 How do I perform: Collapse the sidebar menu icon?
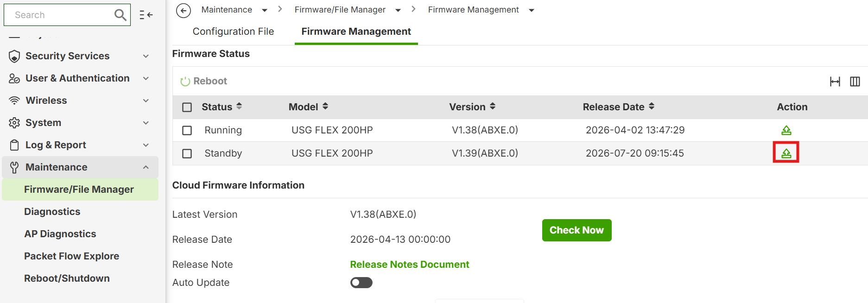pos(146,15)
